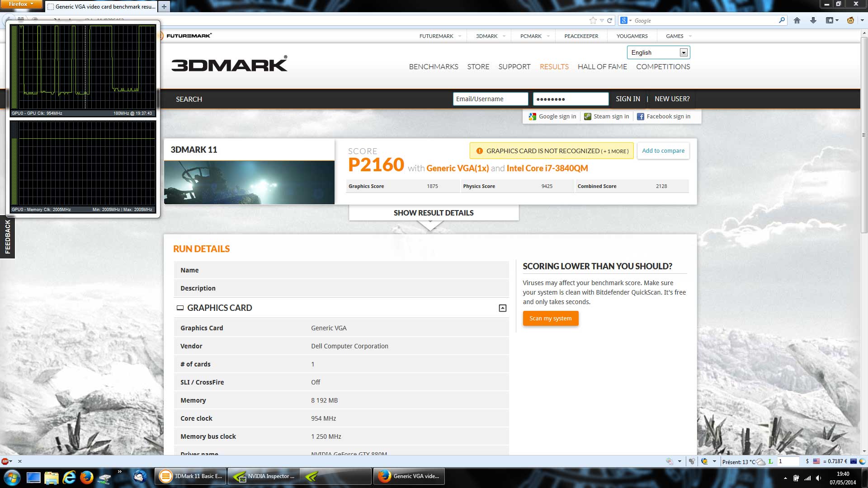Reload page with the refresh icon

pyautogui.click(x=609, y=20)
